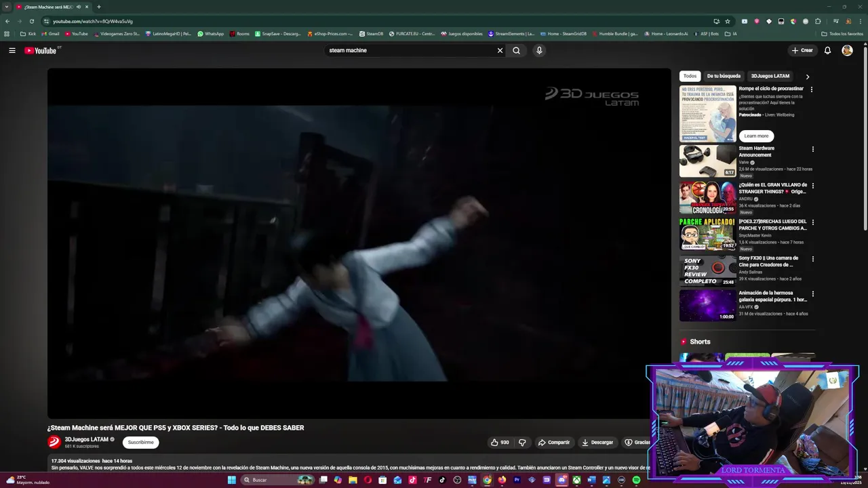
Task: Open the 3DJuegos LATAM channel avatar
Action: click(54, 442)
